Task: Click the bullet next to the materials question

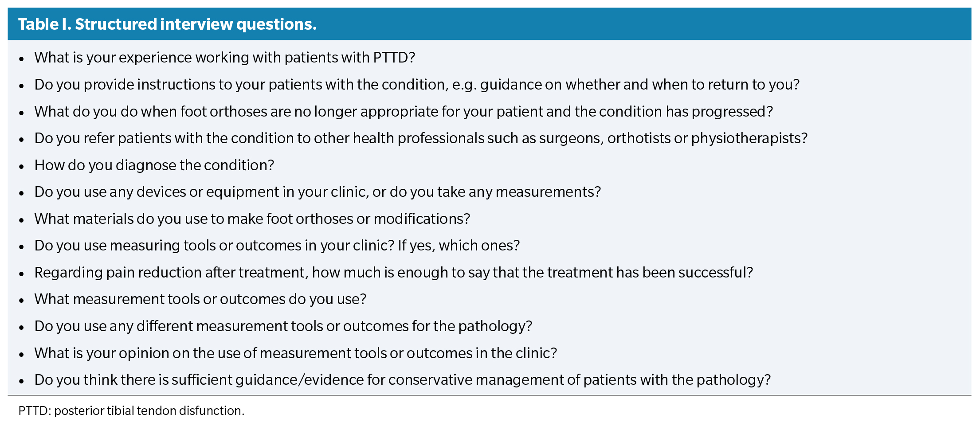Action: click(x=21, y=220)
